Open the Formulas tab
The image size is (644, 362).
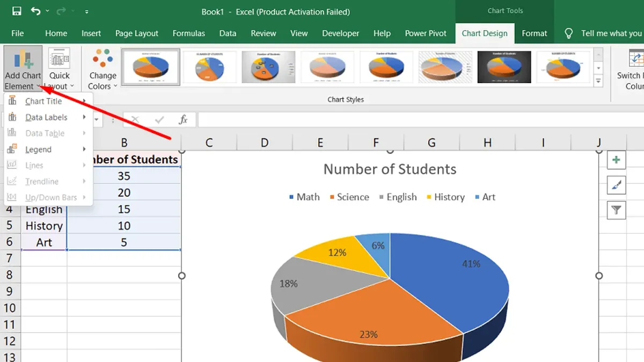pos(188,33)
